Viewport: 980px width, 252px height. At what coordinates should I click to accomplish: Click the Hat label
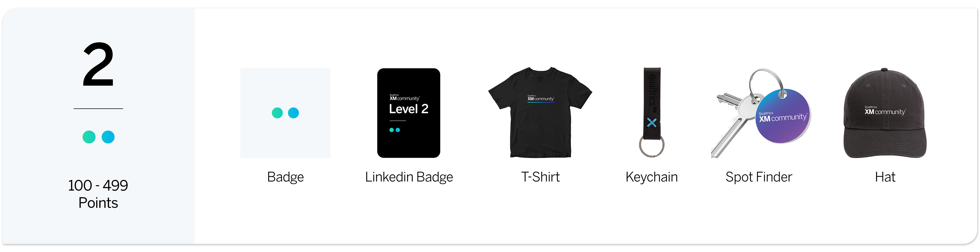pyautogui.click(x=885, y=177)
